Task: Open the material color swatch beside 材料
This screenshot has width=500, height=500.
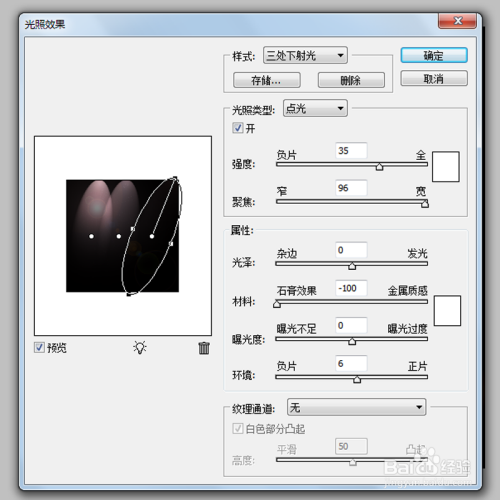Action: tap(447, 310)
